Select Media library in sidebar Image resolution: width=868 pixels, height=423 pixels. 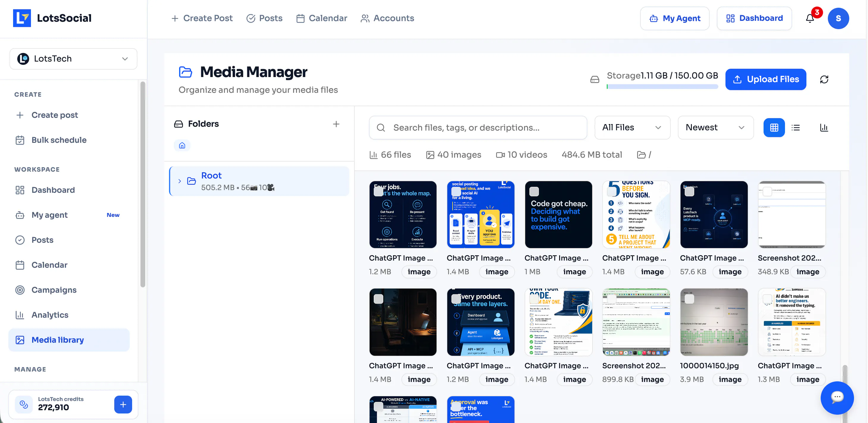pos(69,340)
